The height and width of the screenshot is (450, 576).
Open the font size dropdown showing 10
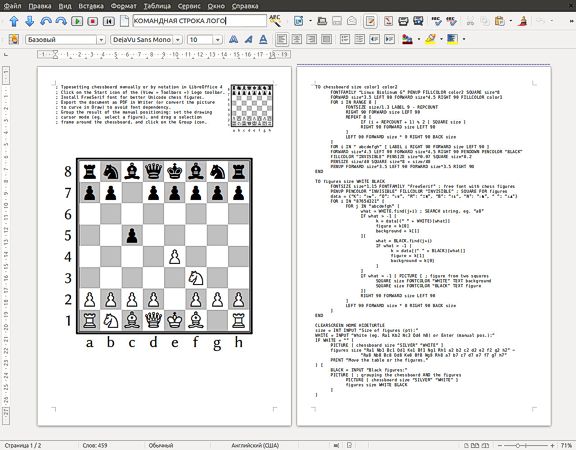[x=218, y=40]
